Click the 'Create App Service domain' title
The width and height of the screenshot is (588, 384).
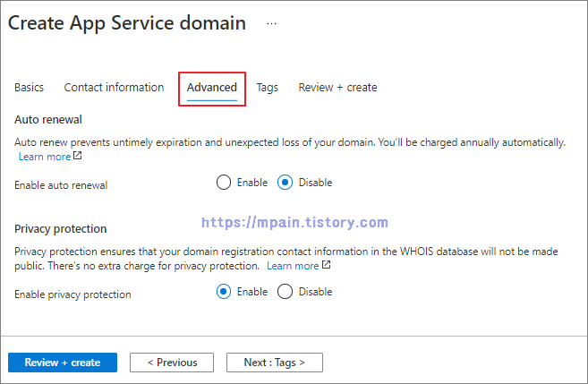coord(127,23)
